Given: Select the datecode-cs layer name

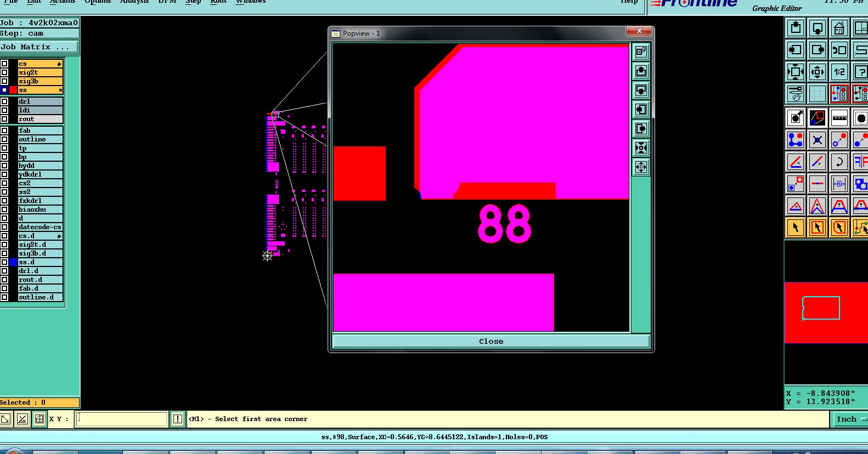Looking at the screenshot, I should [40, 227].
